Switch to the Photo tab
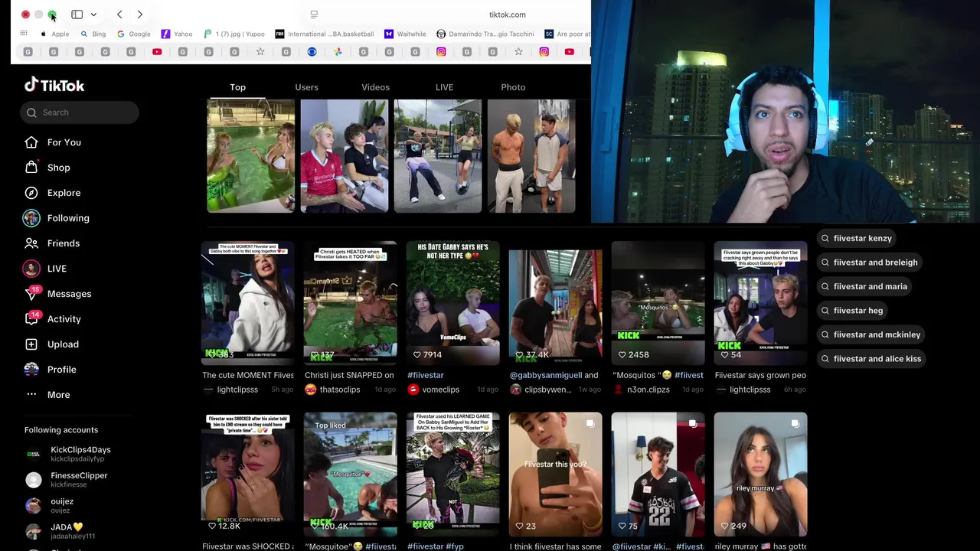Screen dimensions: 980x551 [513, 87]
